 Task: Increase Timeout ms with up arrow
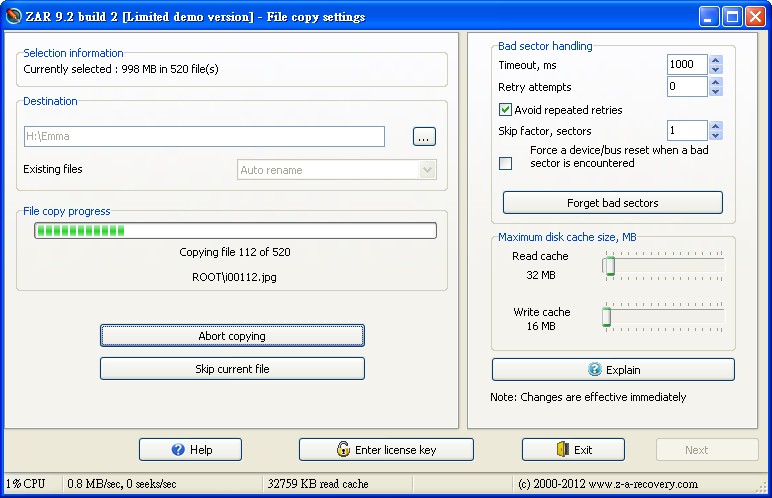[716, 60]
